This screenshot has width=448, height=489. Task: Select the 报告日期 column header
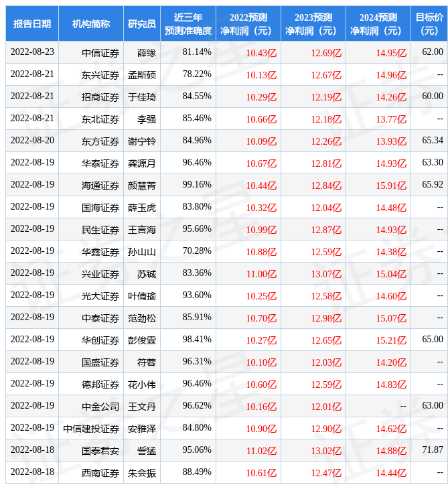coord(32,24)
